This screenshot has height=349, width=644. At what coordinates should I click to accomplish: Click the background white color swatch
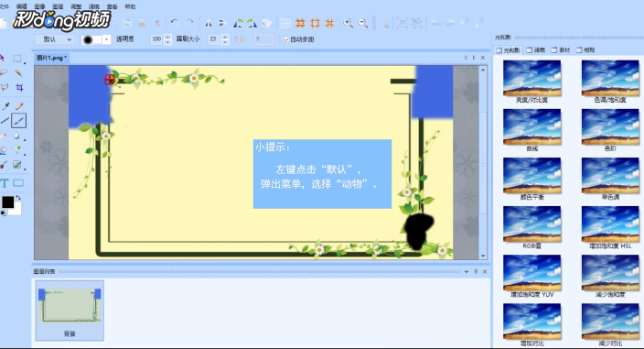(x=16, y=211)
